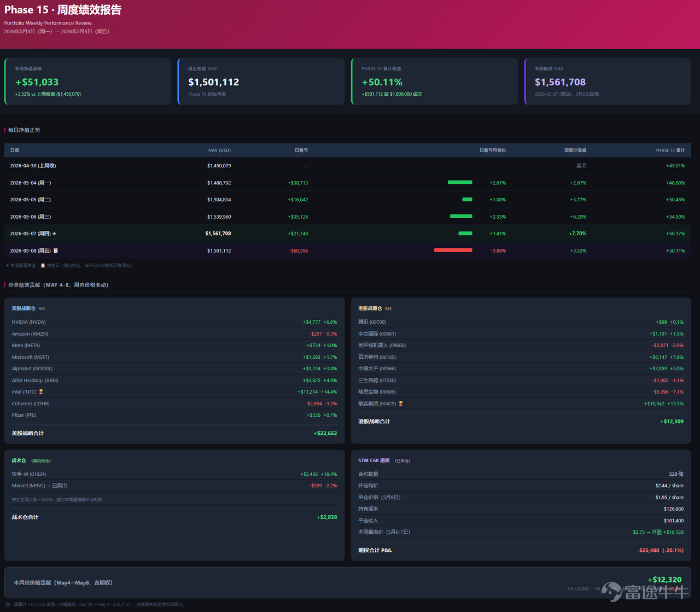Click the $1,561,708 value in the 本周最高 NAV card
700x612 pixels.
[x=560, y=82]
